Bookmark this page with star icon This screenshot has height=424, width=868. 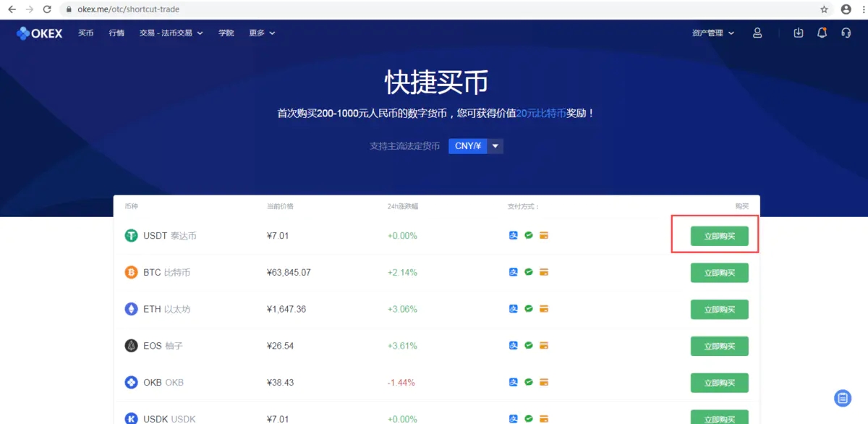coord(824,9)
